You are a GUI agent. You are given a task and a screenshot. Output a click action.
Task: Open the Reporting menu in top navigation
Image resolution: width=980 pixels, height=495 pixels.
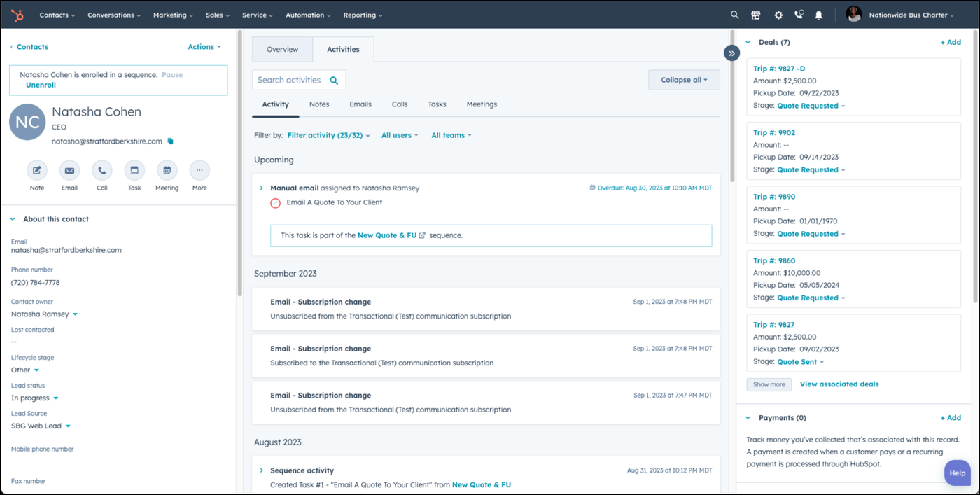click(363, 15)
